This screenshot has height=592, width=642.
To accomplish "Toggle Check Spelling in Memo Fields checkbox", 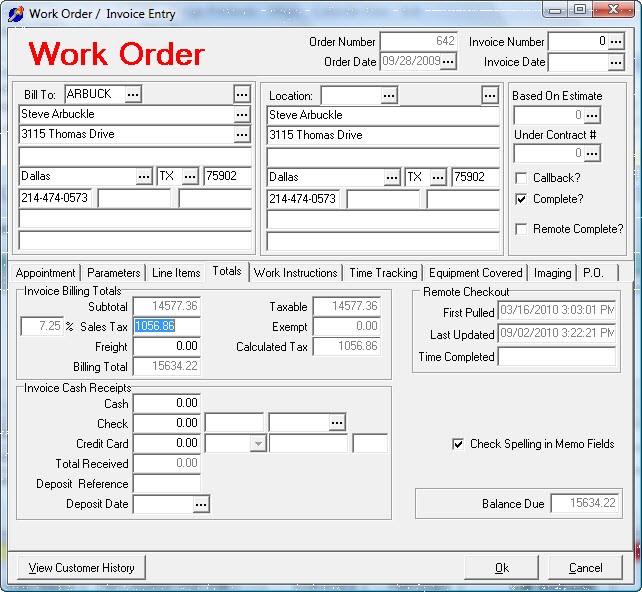I will [x=458, y=444].
